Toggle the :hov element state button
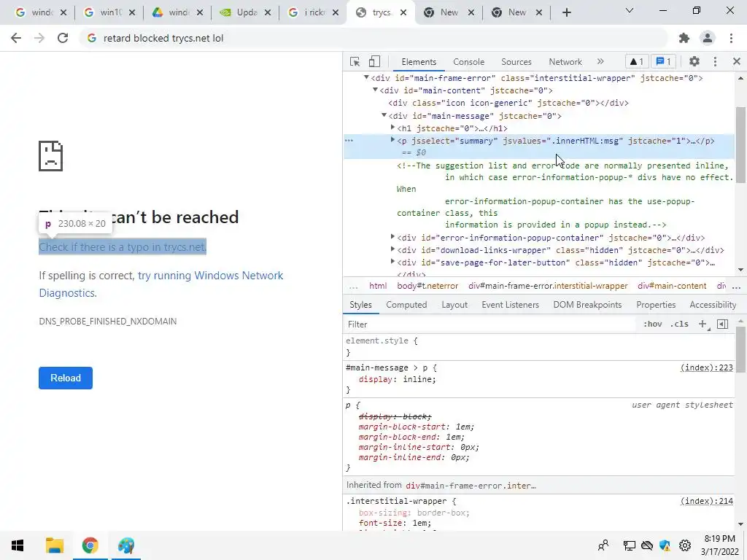 (x=653, y=324)
